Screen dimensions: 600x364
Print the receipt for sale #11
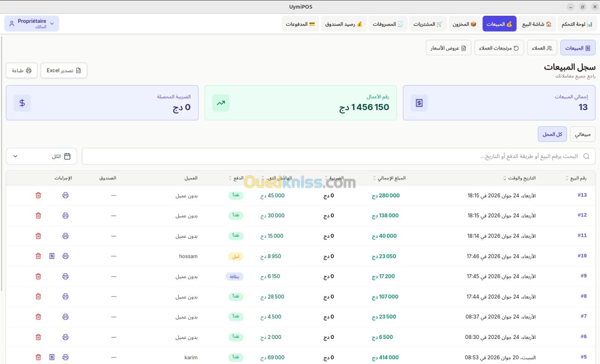[x=65, y=236]
